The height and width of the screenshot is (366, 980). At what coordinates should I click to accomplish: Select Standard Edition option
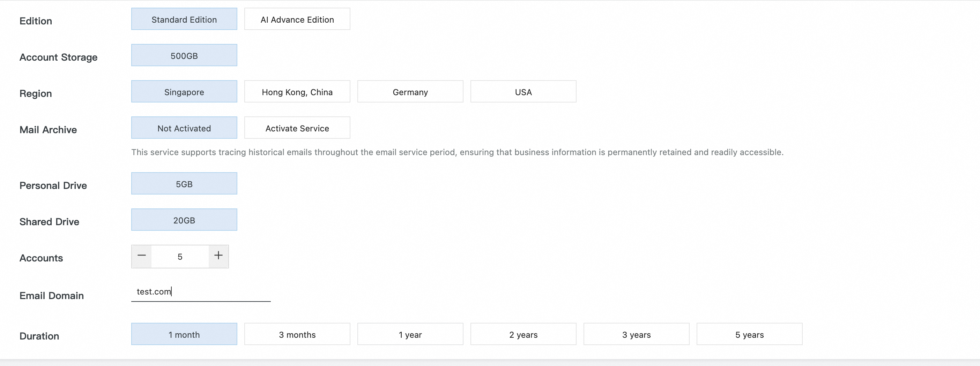(184, 19)
